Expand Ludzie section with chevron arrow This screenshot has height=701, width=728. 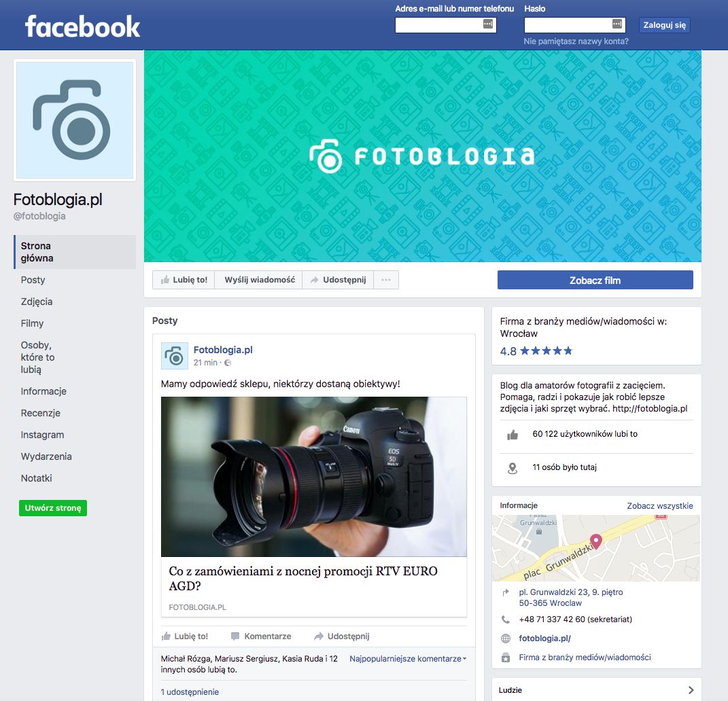tap(691, 690)
